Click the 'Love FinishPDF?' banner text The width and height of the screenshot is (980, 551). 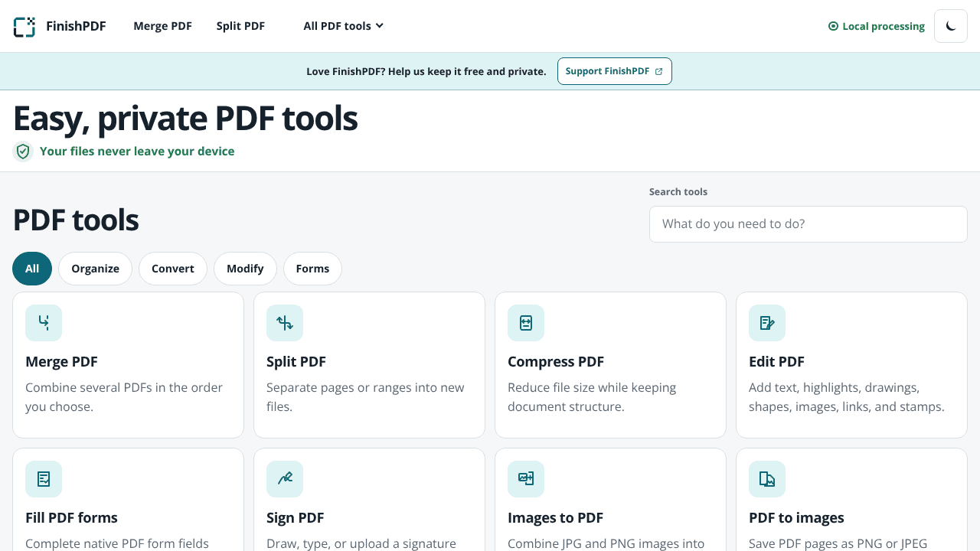tap(426, 71)
